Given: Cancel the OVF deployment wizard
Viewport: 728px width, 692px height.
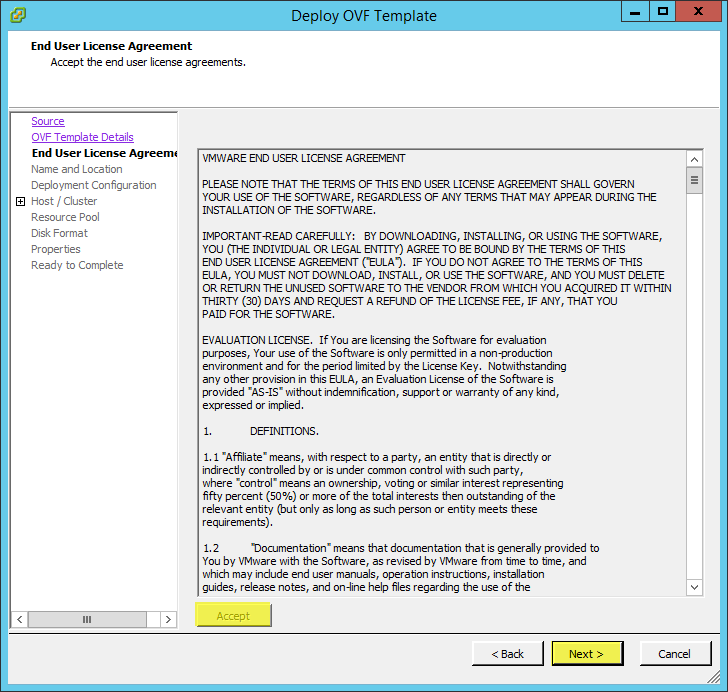Looking at the screenshot, I should 675,653.
